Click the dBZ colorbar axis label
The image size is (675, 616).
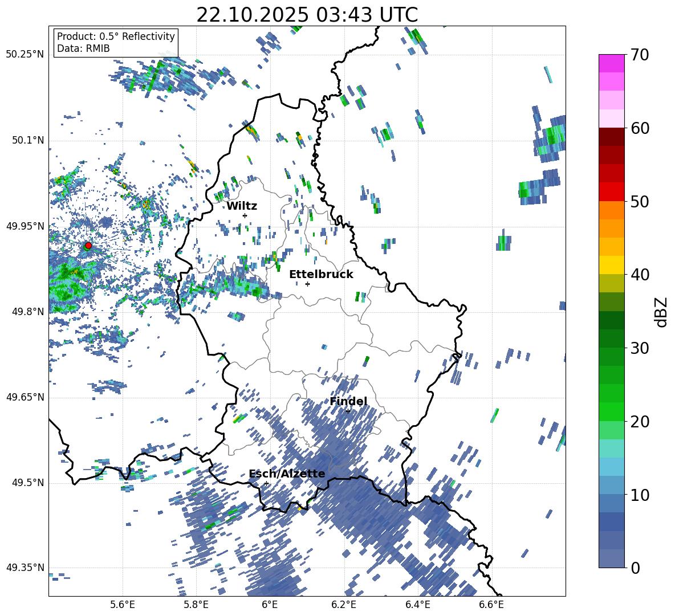click(x=661, y=312)
